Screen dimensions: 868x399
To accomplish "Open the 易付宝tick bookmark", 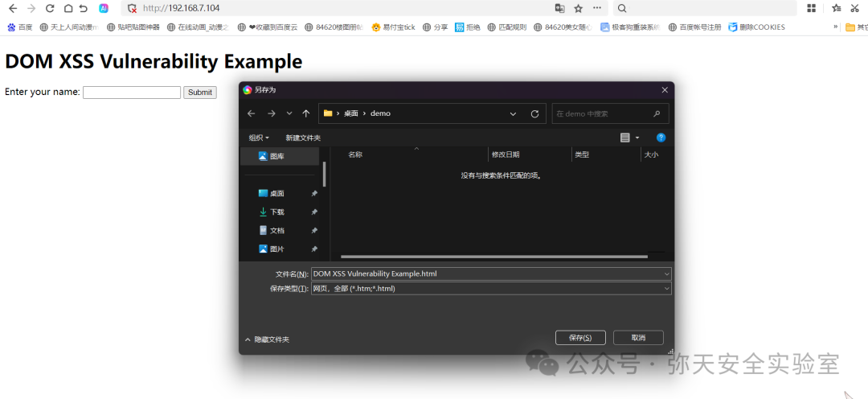I will click(394, 27).
